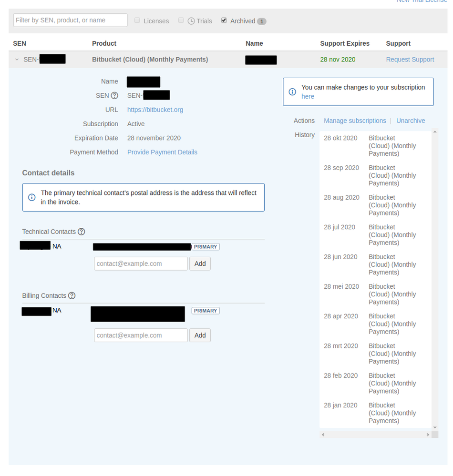The width and height of the screenshot is (453, 476).
Task: Click the Product column header
Action: (104, 43)
